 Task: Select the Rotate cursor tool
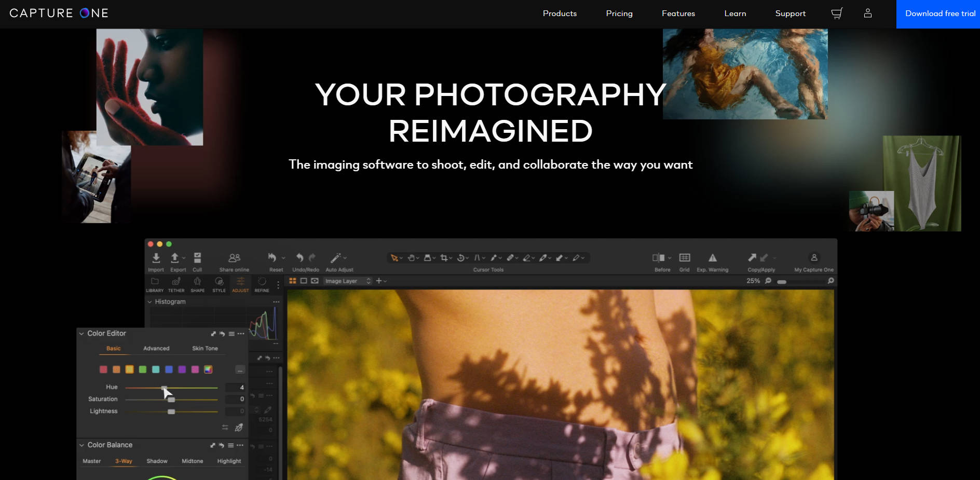tap(460, 258)
